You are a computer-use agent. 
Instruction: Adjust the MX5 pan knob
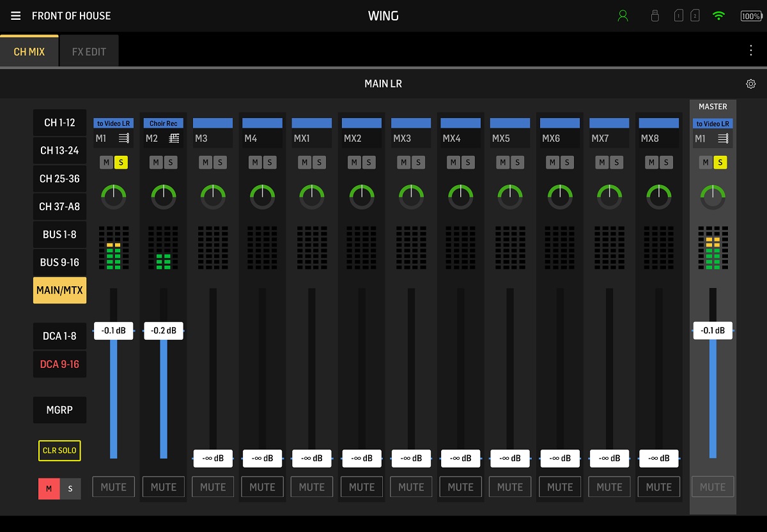[510, 197]
